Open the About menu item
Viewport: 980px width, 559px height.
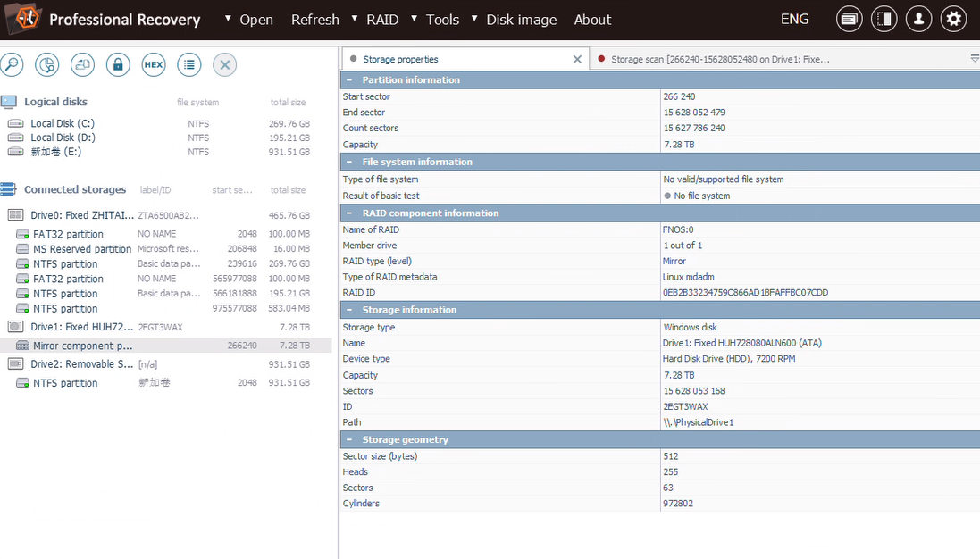pos(592,20)
